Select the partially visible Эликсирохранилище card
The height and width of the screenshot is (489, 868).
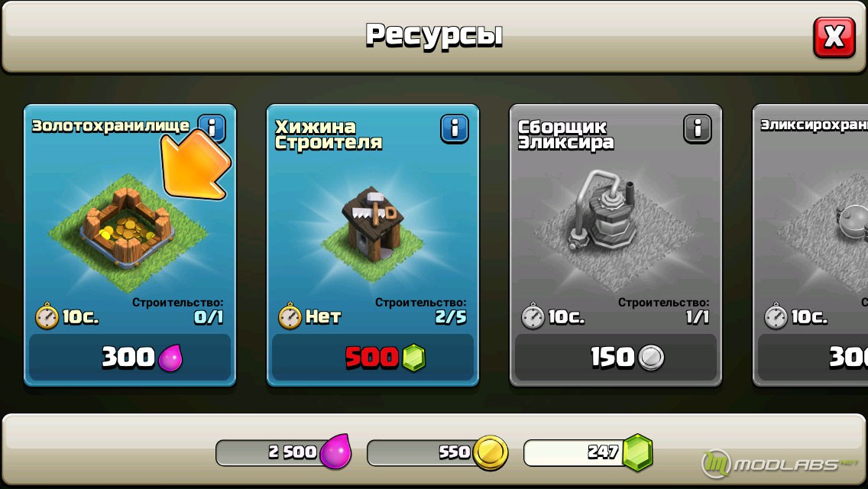[811, 244]
